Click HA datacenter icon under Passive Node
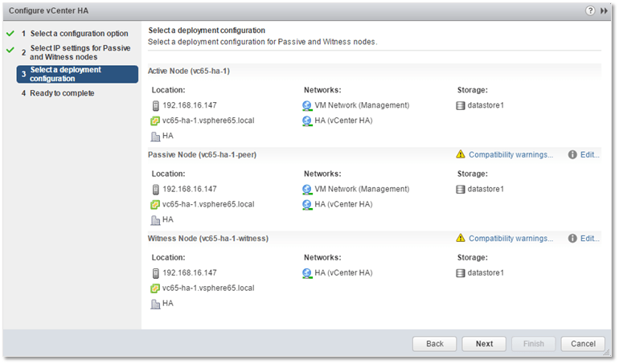This screenshot has height=364, width=619. click(x=155, y=220)
